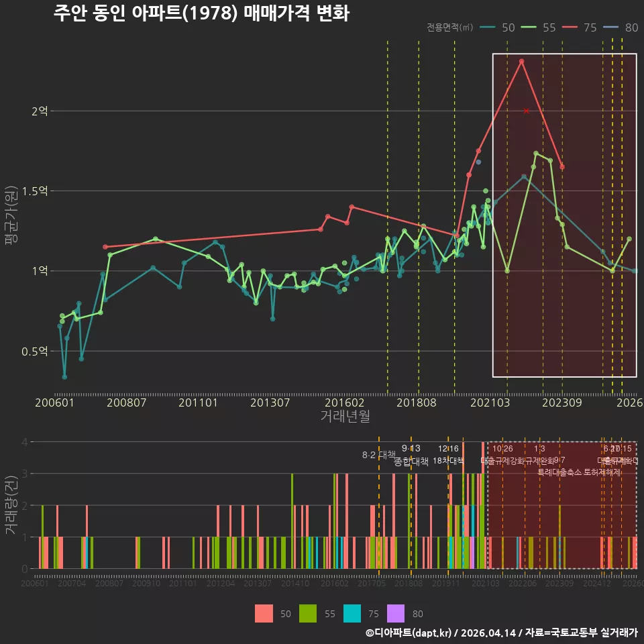Click '202309' on the price chart x-axis
The image size is (644, 644).
pos(562,402)
